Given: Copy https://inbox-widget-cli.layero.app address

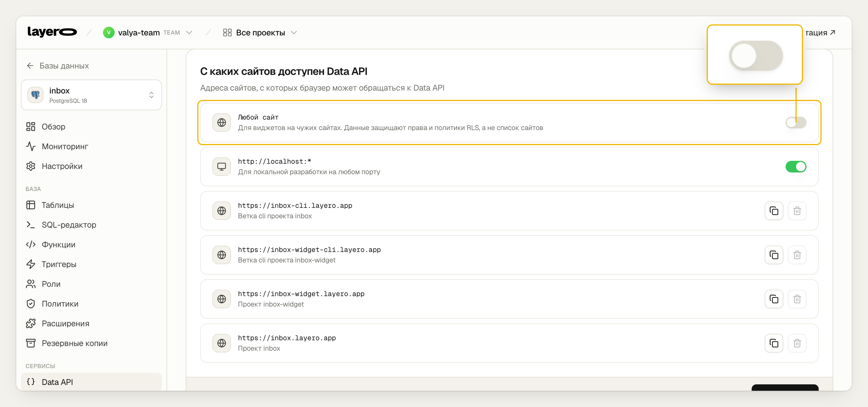Looking at the screenshot, I should pos(774,255).
